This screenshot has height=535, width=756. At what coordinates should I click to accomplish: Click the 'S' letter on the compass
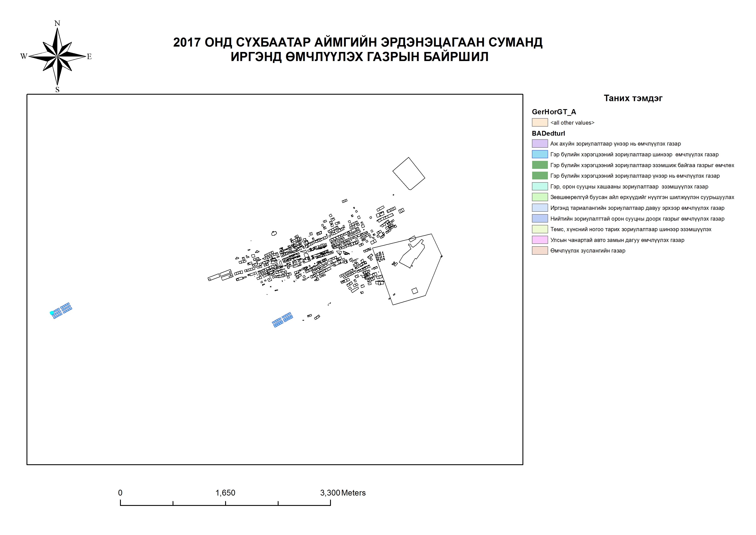[x=57, y=90]
